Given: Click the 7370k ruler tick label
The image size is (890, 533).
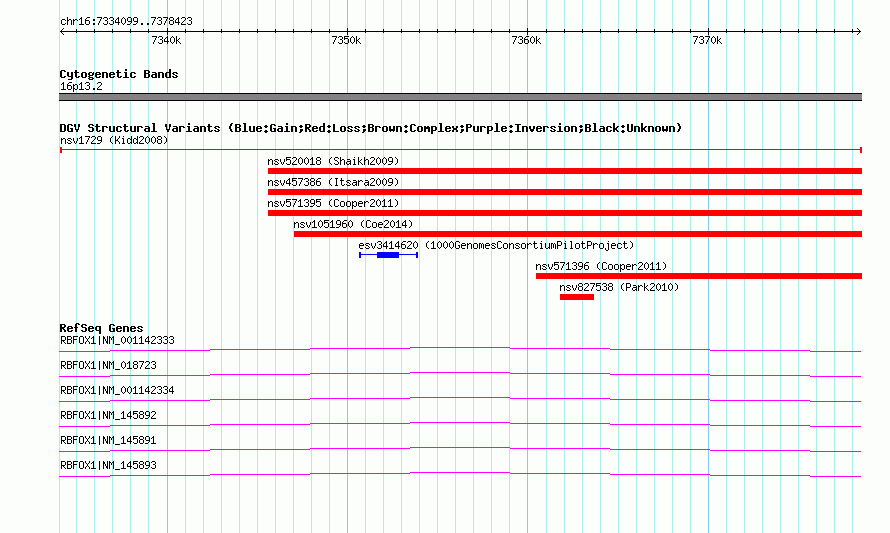Looking at the screenshot, I should (x=707, y=40).
